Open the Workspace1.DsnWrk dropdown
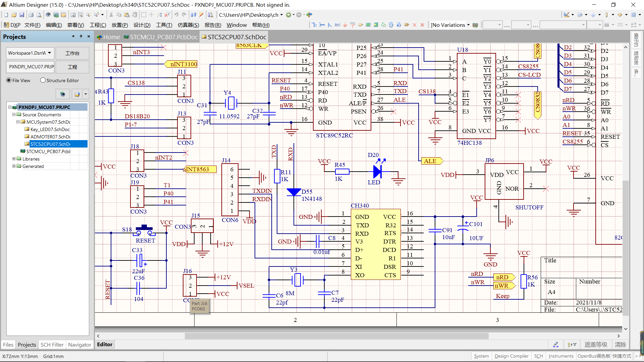 (x=49, y=53)
